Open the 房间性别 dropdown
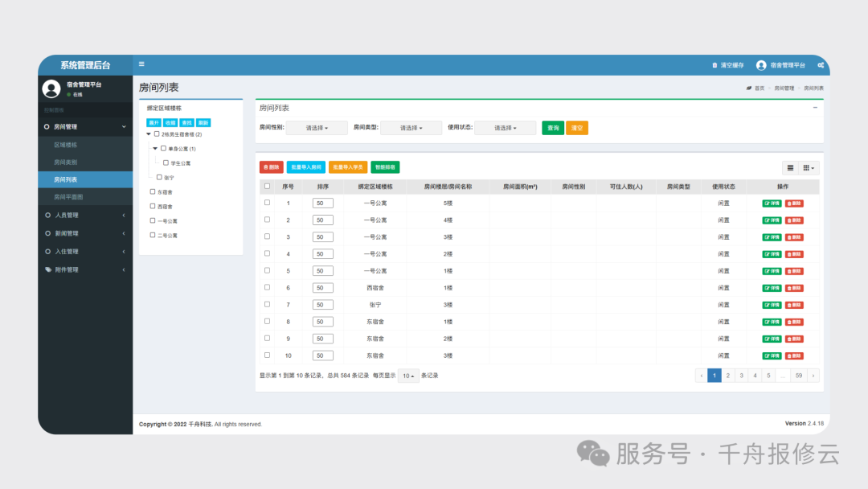The width and height of the screenshot is (868, 489). click(x=317, y=128)
